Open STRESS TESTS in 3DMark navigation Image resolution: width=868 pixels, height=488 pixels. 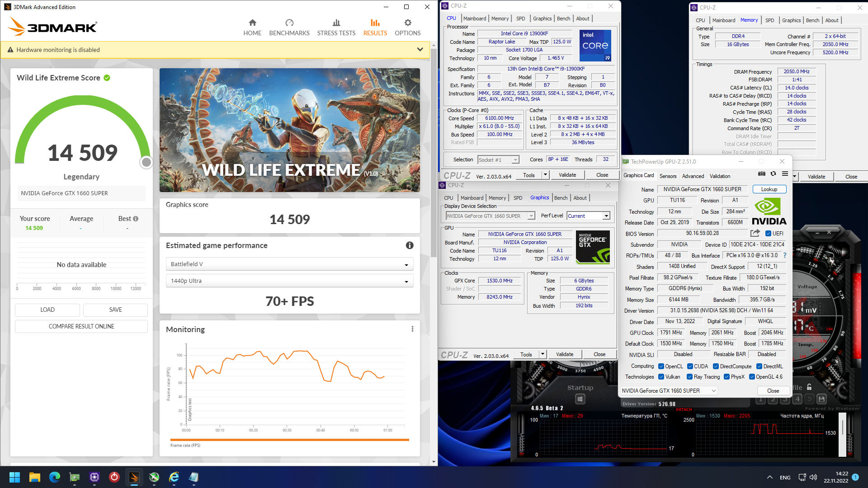[336, 27]
